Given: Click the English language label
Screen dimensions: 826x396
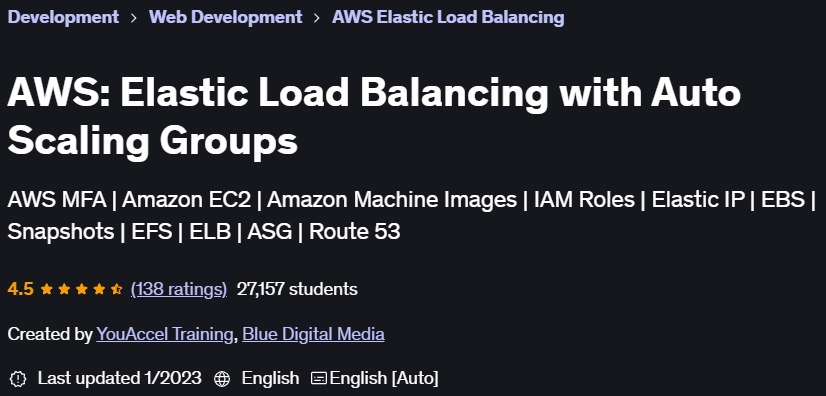Looking at the screenshot, I should pyautogui.click(x=270, y=378).
